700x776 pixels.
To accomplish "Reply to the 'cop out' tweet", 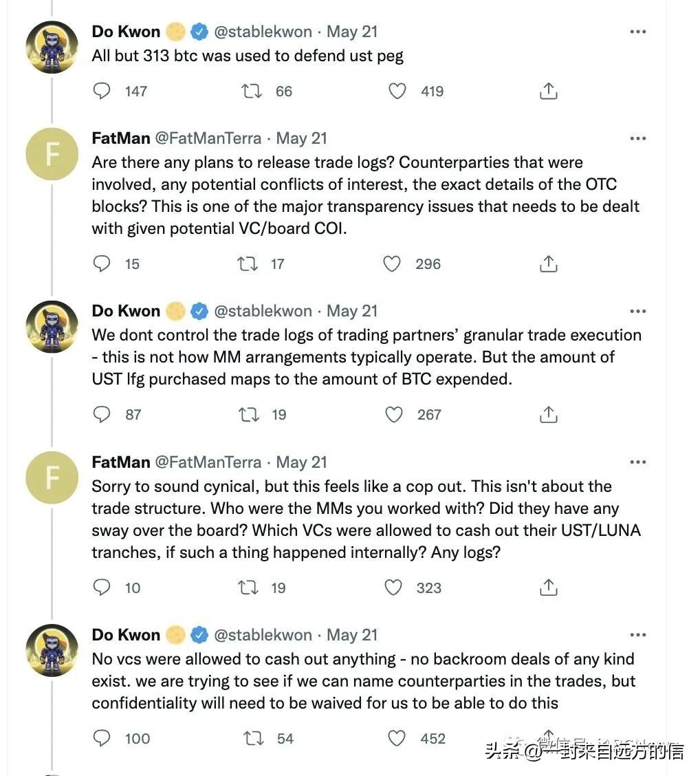I will (x=102, y=588).
